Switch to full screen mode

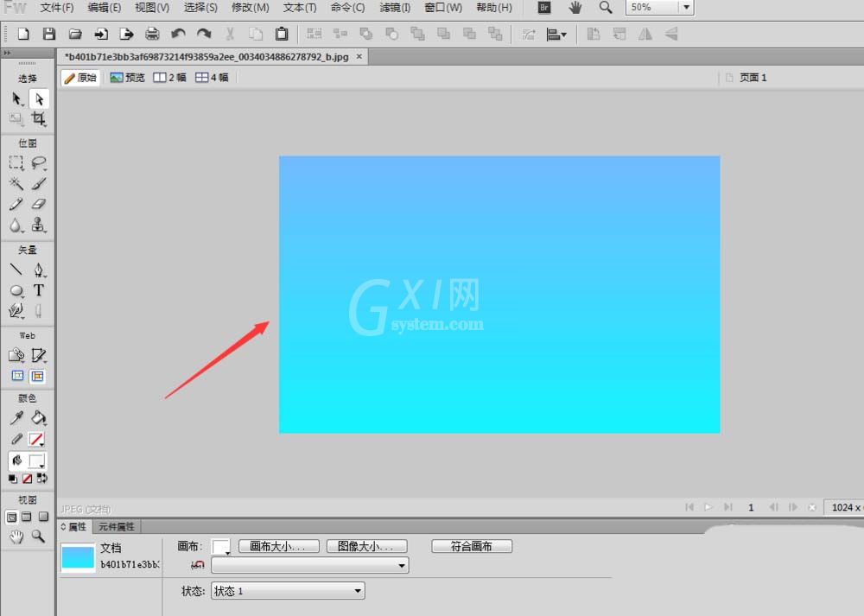click(x=43, y=517)
